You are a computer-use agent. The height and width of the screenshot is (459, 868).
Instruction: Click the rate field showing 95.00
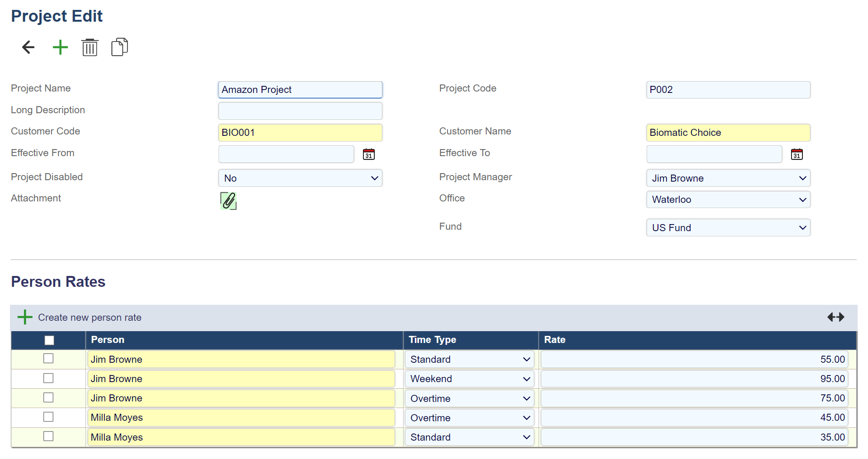pos(694,379)
